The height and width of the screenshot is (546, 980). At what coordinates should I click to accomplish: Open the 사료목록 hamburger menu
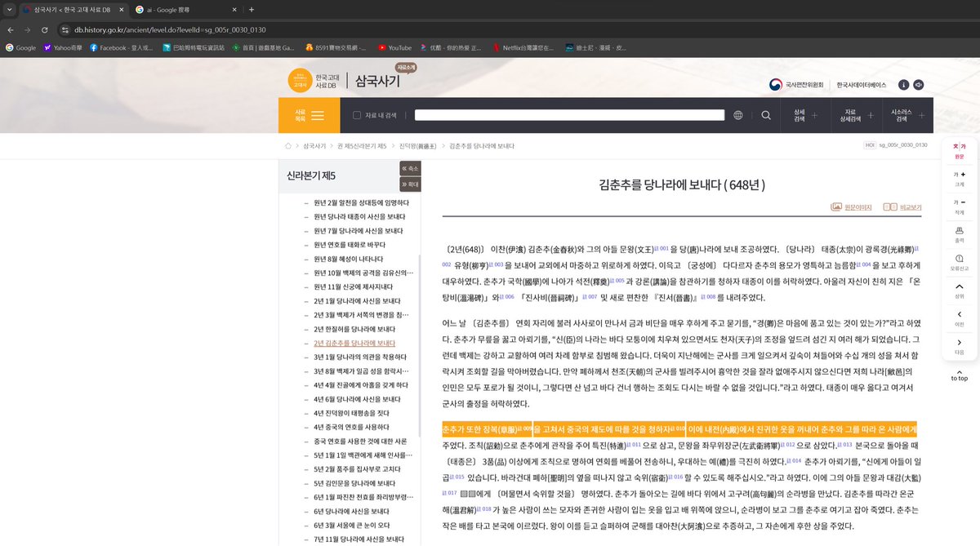(x=309, y=115)
